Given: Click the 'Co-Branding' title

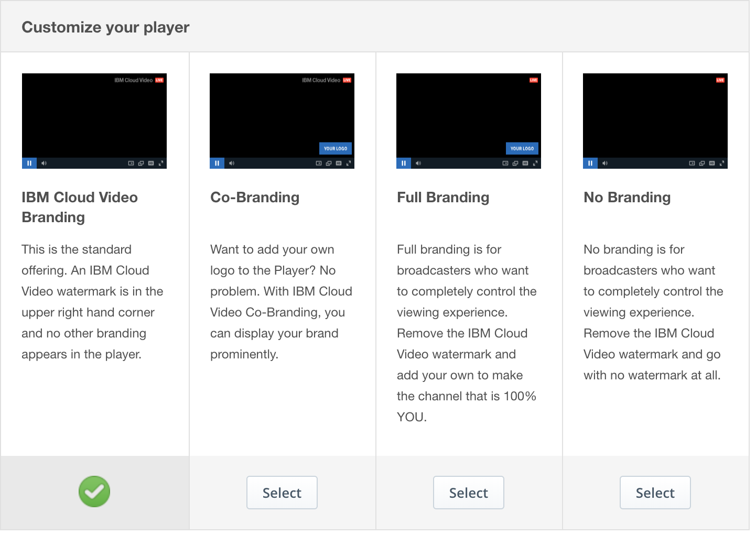Looking at the screenshot, I should click(x=255, y=198).
